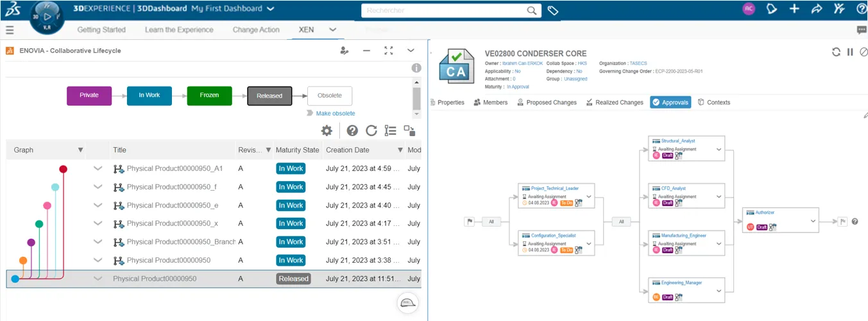Expand row Physical Product00000950_f
Image resolution: width=868 pixels, height=321 pixels.
pos(98,187)
